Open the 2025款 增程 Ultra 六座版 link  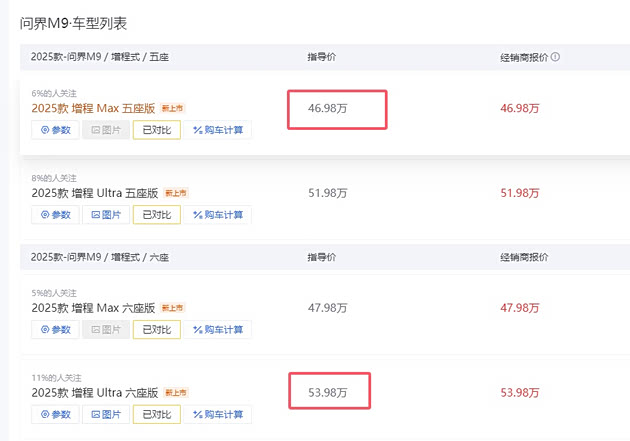point(93,393)
